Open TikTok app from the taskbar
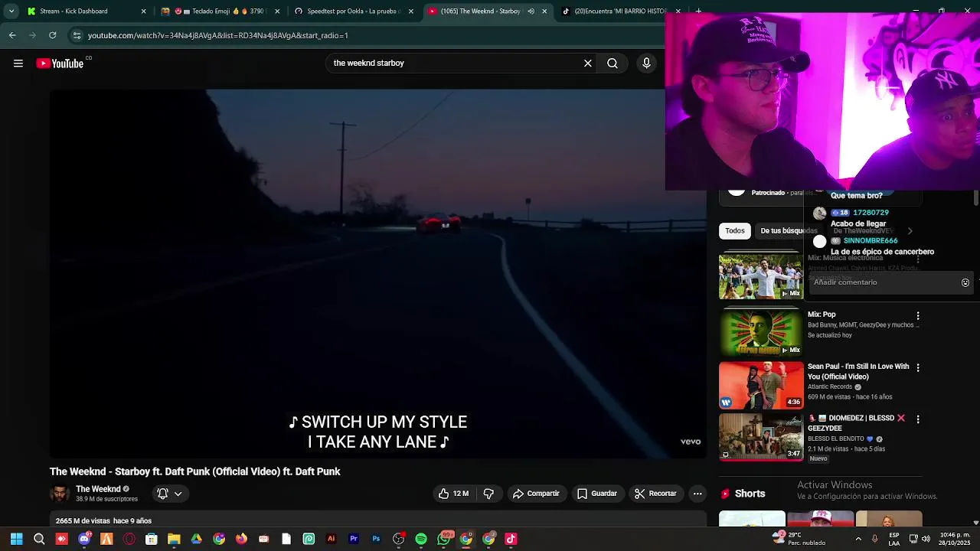The image size is (980, 551). pyautogui.click(x=511, y=539)
